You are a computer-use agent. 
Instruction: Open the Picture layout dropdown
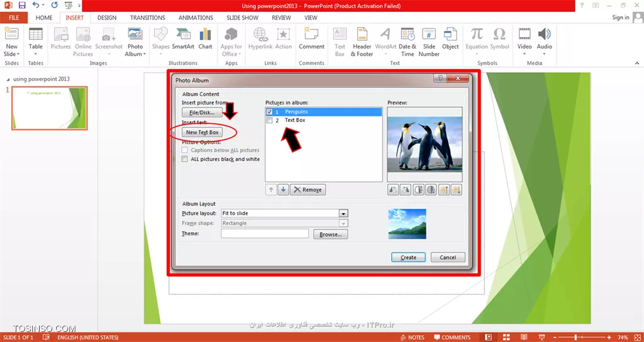(343, 213)
